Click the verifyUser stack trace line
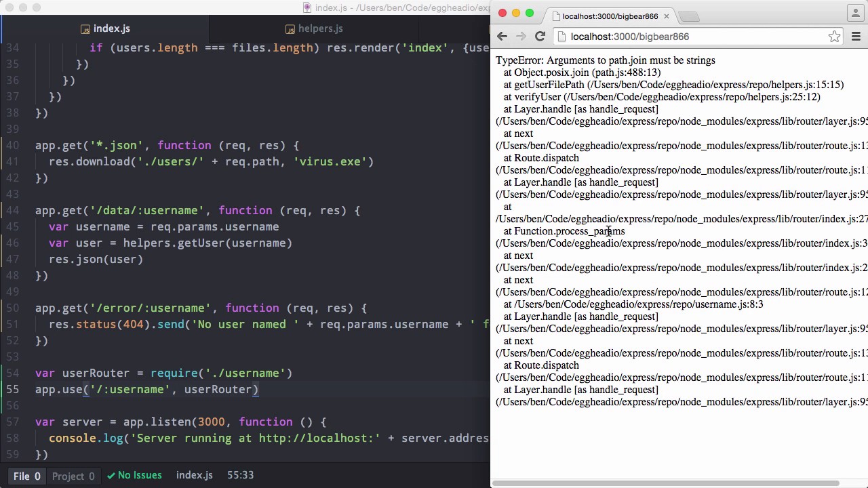Viewport: 868px width, 488px height. tap(662, 97)
